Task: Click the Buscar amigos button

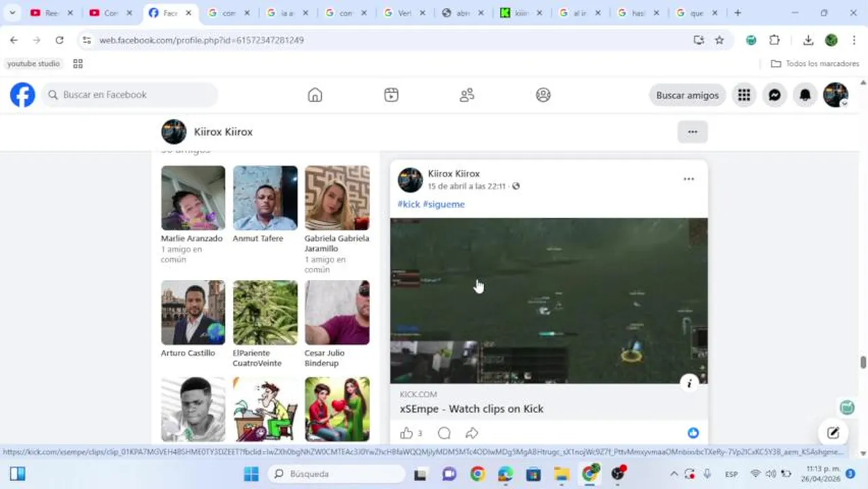Action: (x=687, y=95)
